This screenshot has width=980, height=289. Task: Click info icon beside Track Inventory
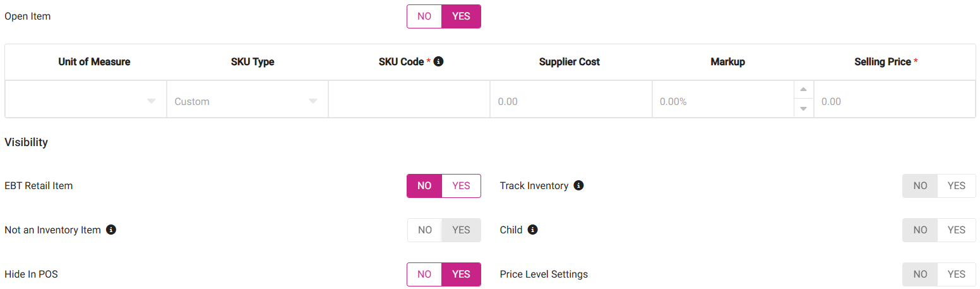pyautogui.click(x=578, y=186)
